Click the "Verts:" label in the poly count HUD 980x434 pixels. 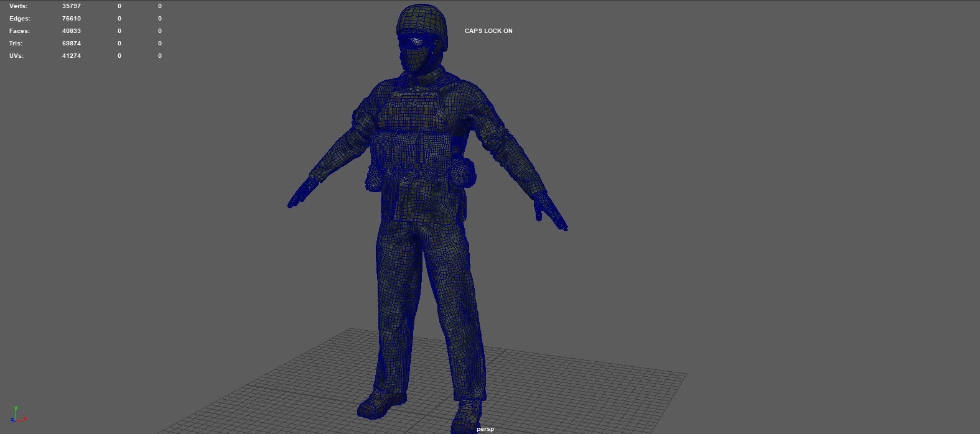18,6
